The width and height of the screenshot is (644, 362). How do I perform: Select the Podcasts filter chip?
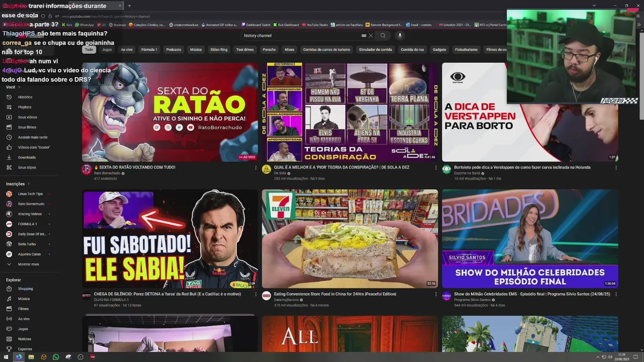coord(174,50)
